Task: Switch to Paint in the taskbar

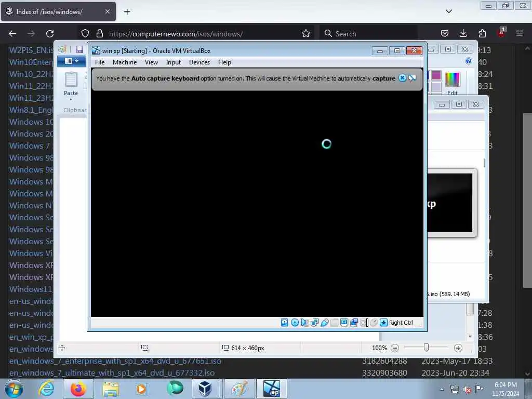Action: [x=239, y=389]
